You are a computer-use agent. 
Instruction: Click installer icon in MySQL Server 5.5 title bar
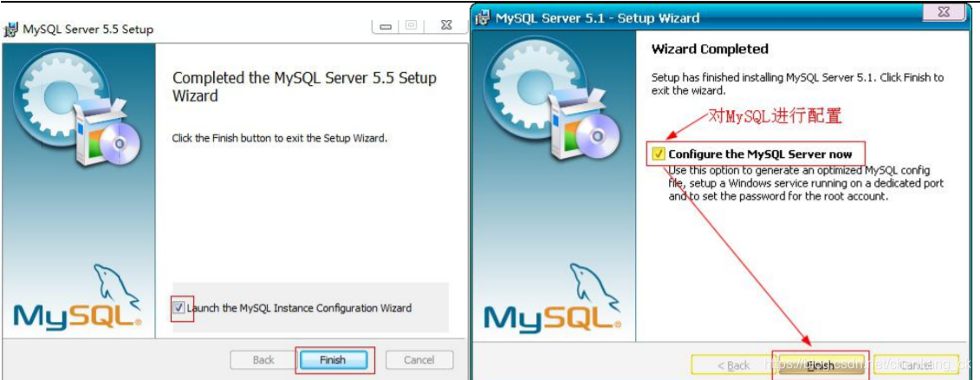[10, 29]
